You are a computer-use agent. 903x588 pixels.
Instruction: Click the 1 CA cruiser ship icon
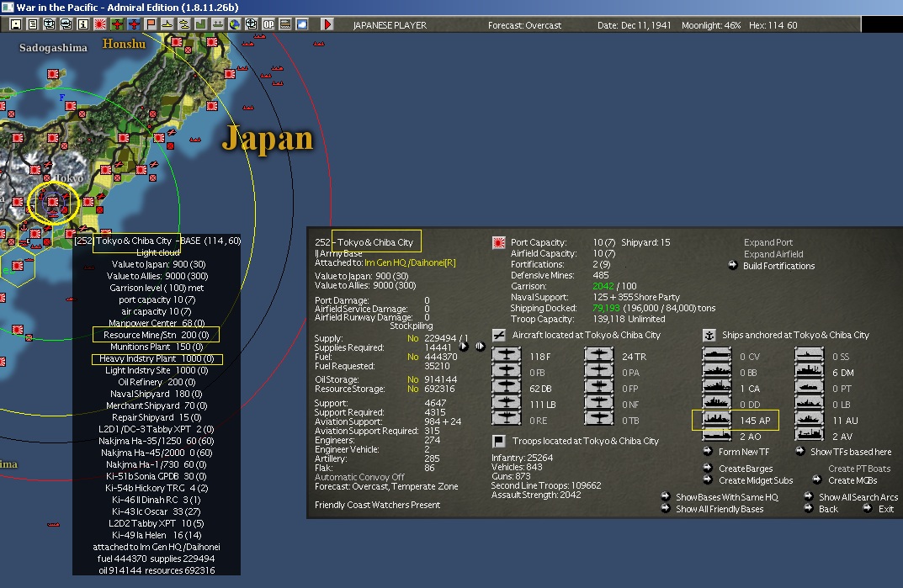pos(717,388)
